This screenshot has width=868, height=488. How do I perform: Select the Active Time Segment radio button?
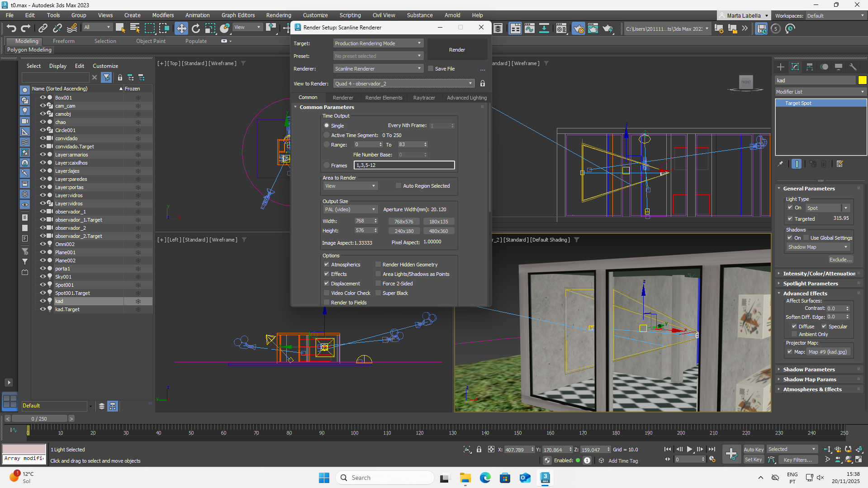click(327, 135)
